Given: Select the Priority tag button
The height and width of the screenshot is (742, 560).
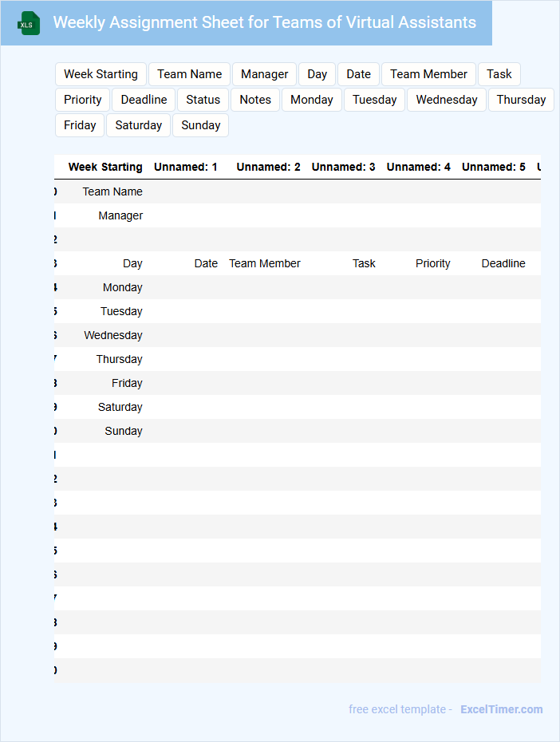Looking at the screenshot, I should (x=83, y=100).
